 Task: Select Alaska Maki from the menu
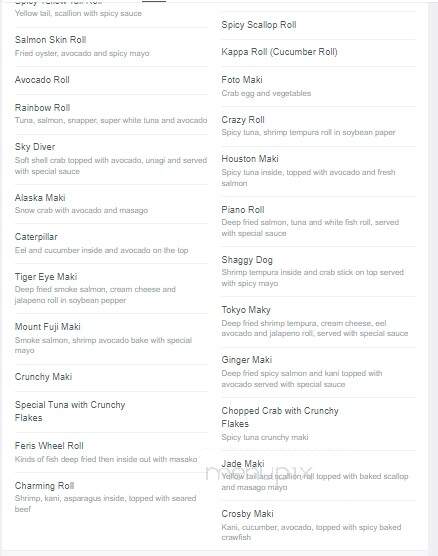coord(40,198)
